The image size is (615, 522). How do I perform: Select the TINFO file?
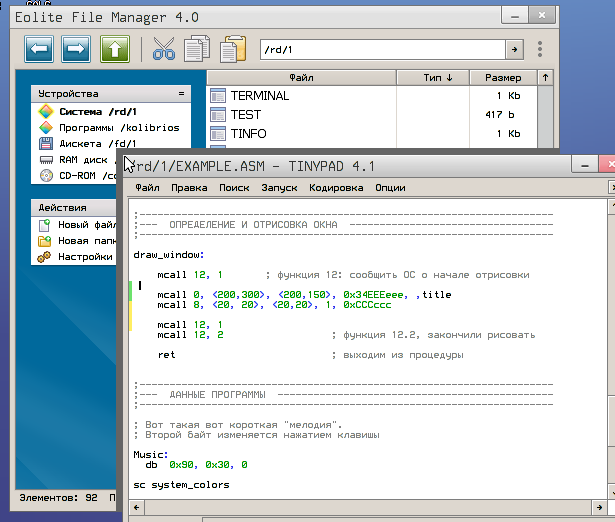coord(249,133)
